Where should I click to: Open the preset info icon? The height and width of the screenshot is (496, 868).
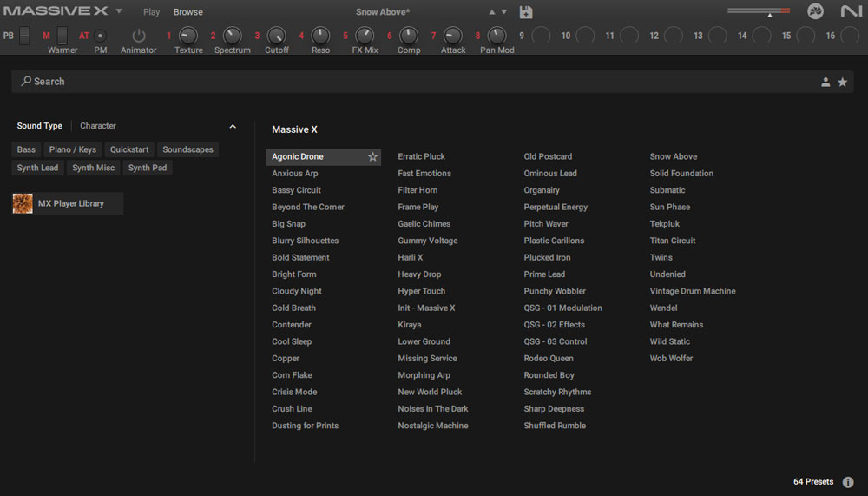click(847, 482)
